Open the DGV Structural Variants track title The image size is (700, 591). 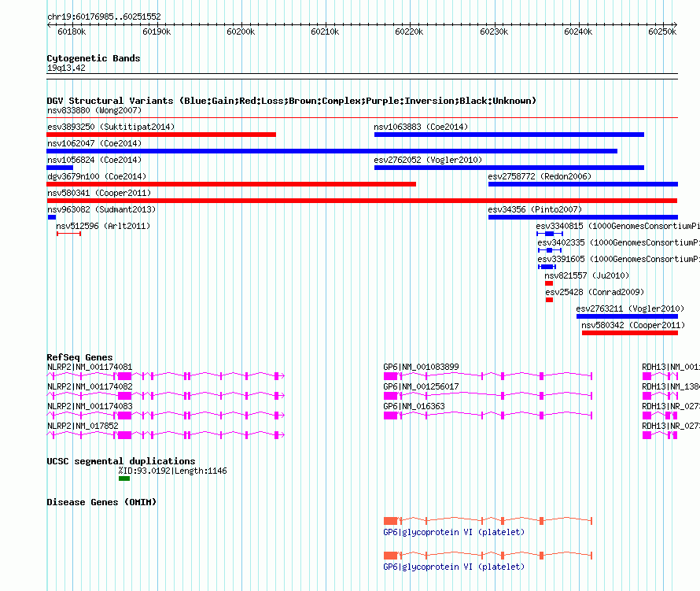click(291, 101)
